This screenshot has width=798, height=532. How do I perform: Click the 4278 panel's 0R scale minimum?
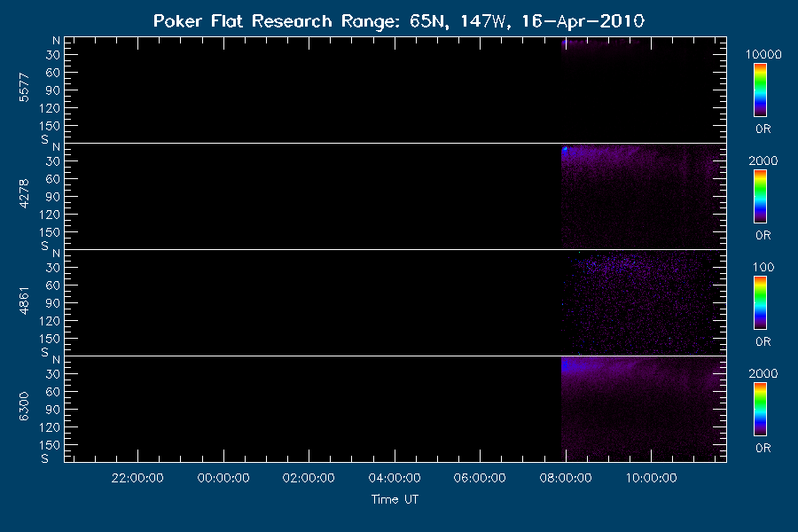click(x=763, y=235)
